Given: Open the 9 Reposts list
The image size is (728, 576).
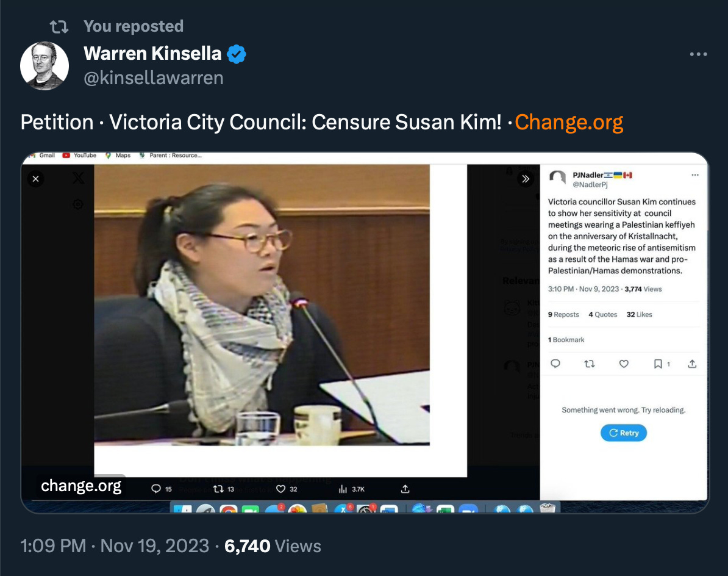Looking at the screenshot, I should click(x=563, y=314).
